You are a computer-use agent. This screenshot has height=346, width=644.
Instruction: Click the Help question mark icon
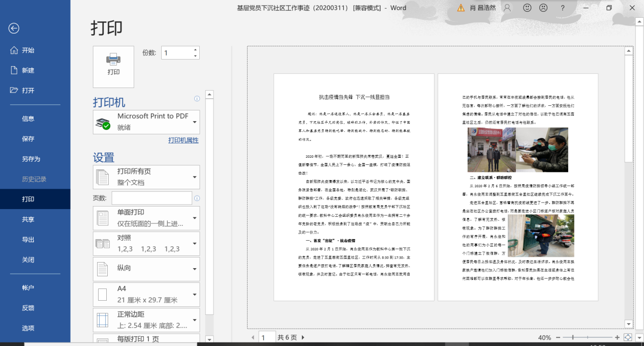(x=563, y=8)
